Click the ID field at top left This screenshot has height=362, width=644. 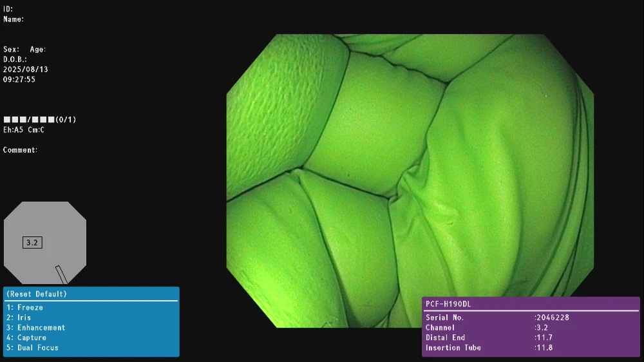pos(8,9)
